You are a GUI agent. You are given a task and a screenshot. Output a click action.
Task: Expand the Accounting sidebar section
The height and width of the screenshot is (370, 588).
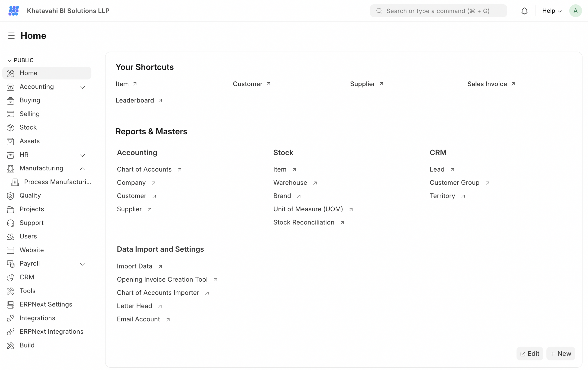pos(82,87)
